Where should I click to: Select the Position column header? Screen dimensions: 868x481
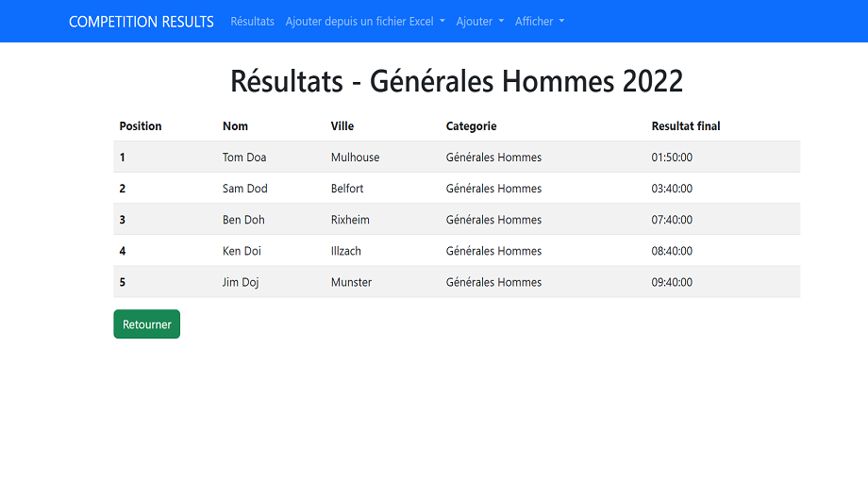point(141,126)
